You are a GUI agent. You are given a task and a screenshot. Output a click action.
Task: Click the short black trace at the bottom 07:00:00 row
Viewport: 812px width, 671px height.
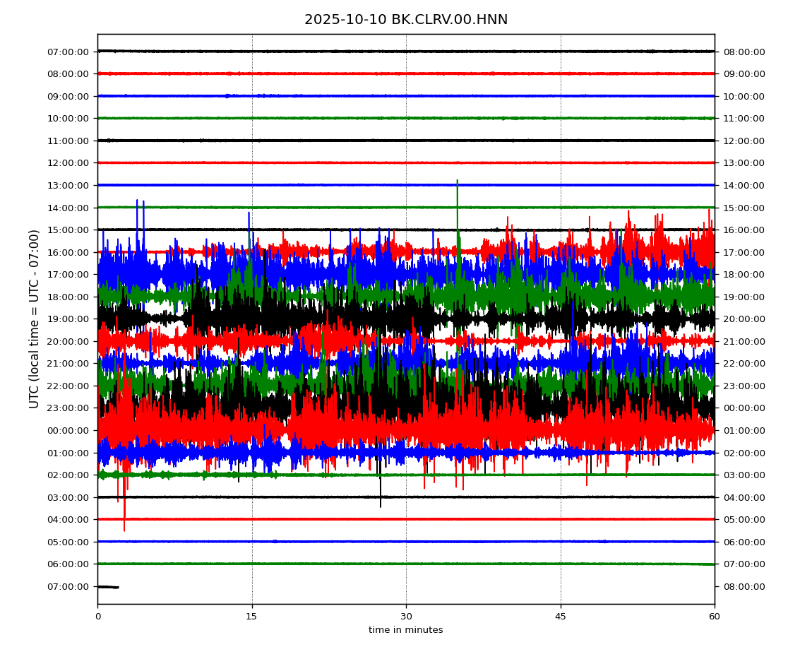click(x=108, y=587)
